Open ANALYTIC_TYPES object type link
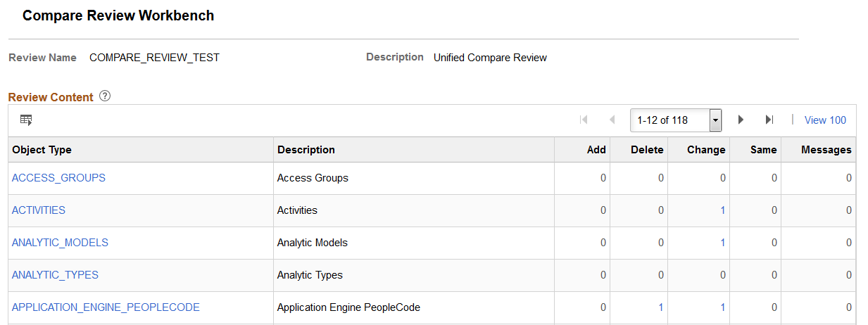The width and height of the screenshot is (868, 325). click(x=55, y=275)
